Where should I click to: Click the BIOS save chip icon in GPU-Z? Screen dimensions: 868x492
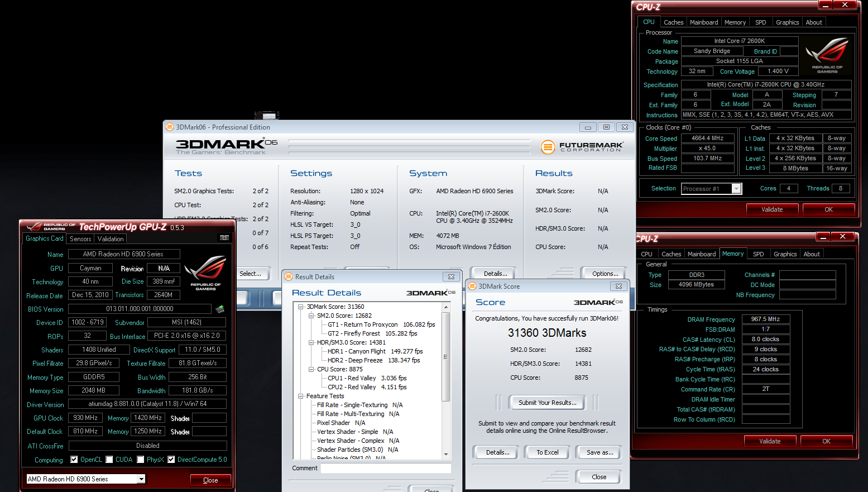[220, 309]
